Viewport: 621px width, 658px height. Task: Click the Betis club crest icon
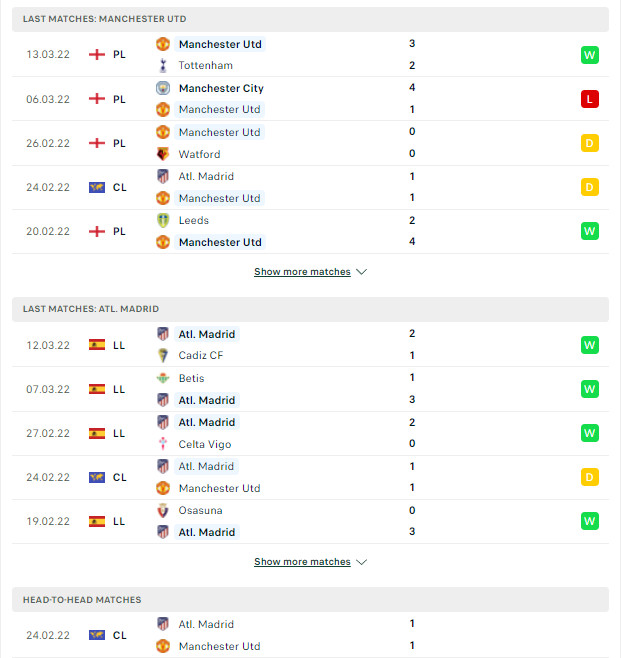coord(163,379)
